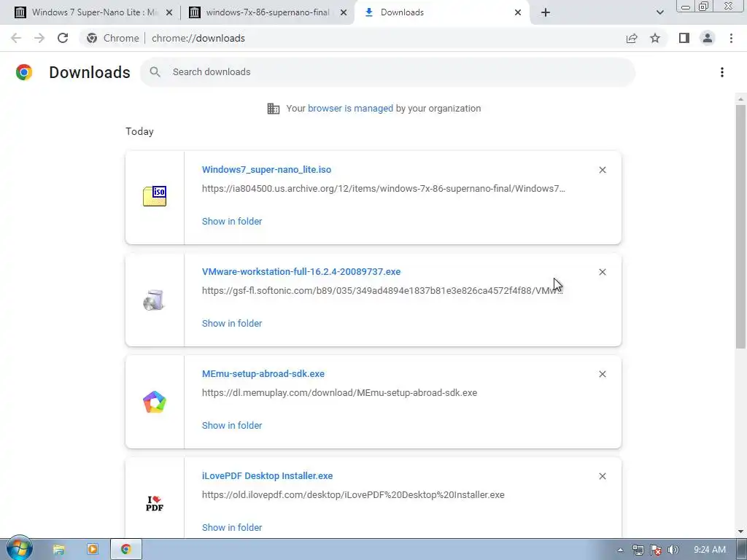Bookmark this tab with the star icon
The width and height of the screenshot is (747, 560).
point(655,38)
